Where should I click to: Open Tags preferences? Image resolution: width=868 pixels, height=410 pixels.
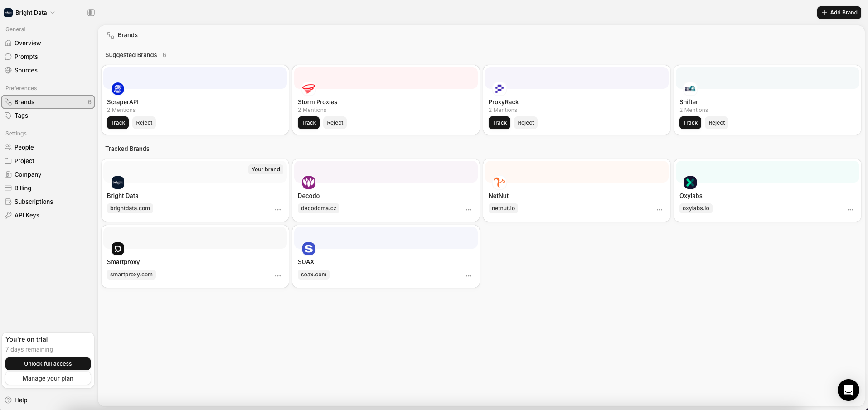[48, 116]
